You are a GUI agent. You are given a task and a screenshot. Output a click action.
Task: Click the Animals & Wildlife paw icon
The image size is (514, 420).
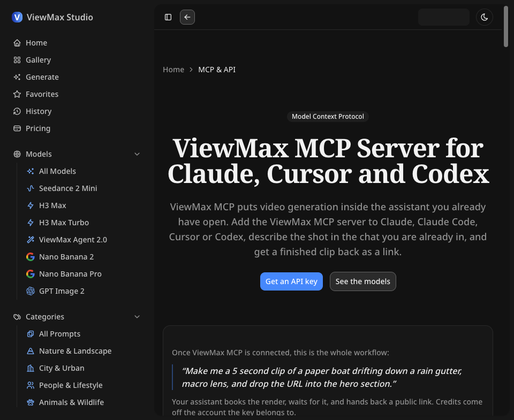tap(31, 402)
